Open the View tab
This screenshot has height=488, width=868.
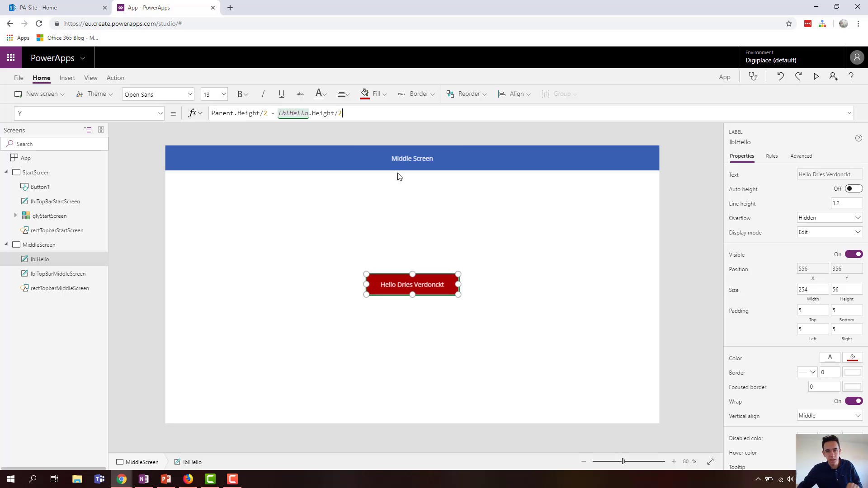click(x=91, y=78)
